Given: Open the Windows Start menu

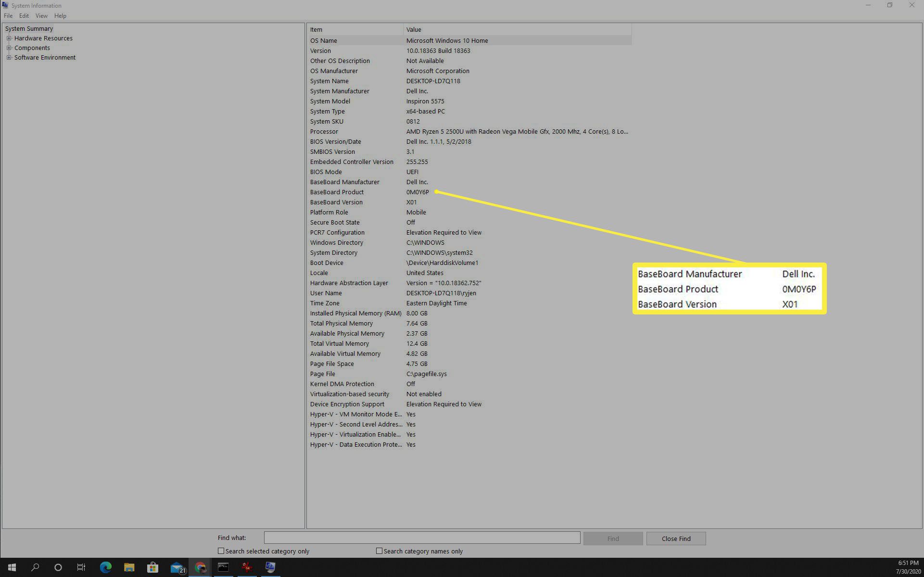Looking at the screenshot, I should (x=12, y=567).
